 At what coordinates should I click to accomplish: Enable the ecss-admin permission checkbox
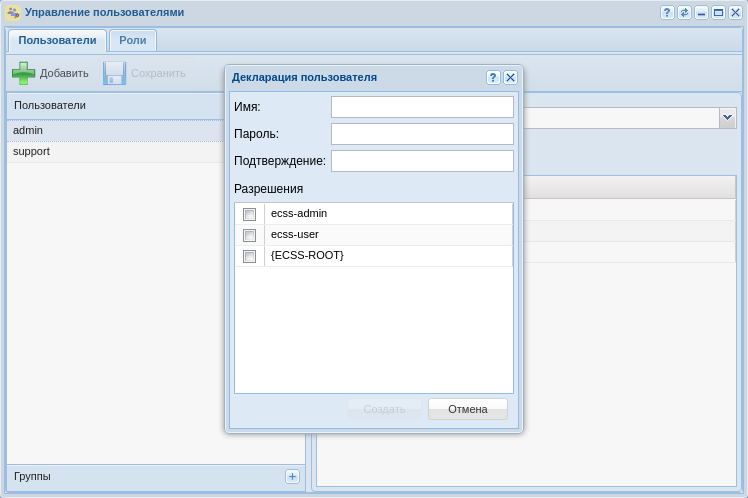249,214
